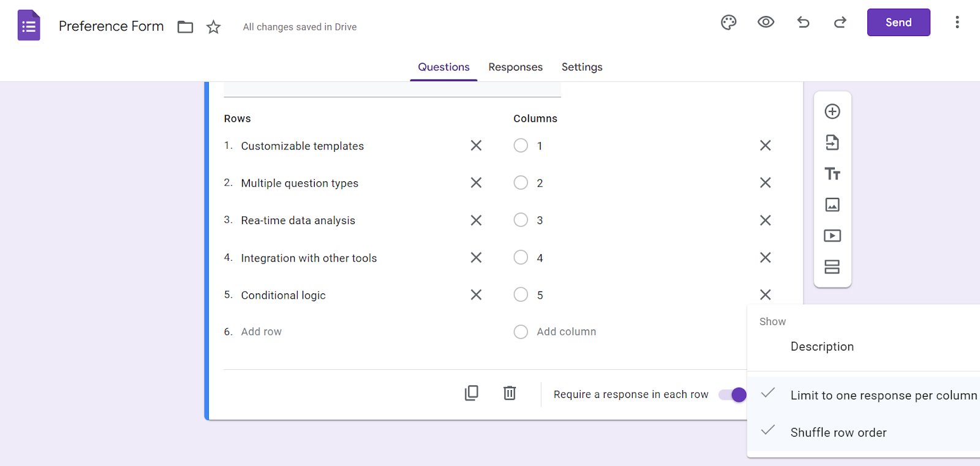Edit the Customizable templates row text
Viewport: 980px width, 466px height.
(x=303, y=146)
